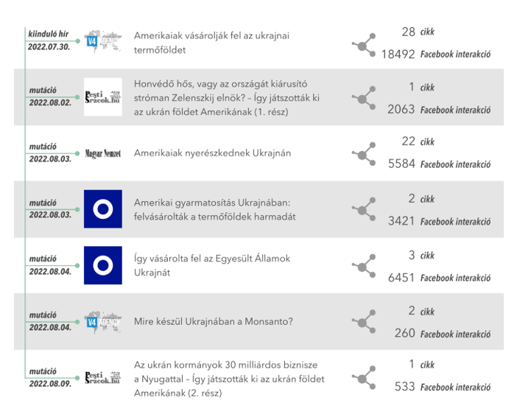The width and height of the screenshot is (517, 420).
Task: Open headline 'Amerikaiak nyerészkednek Ukrajnán'
Action: click(212, 153)
